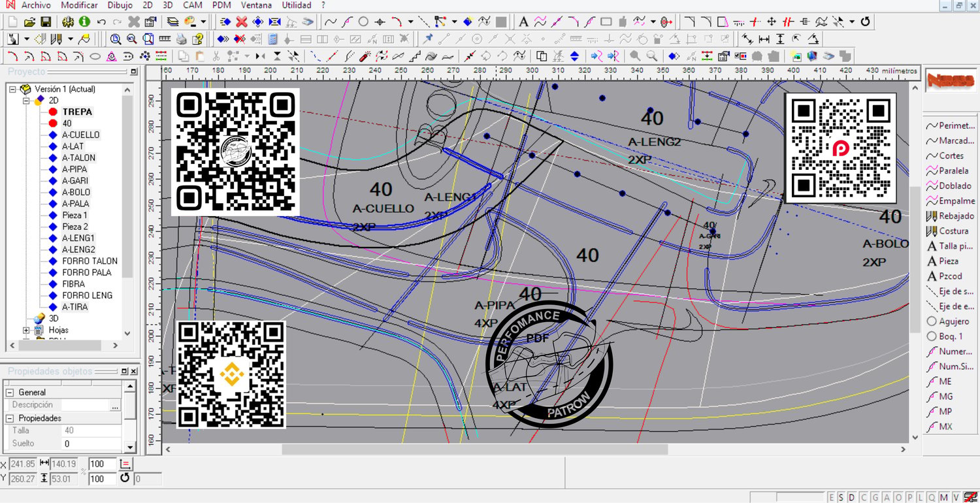Select the text tool letter A
The width and height of the screenshot is (980, 503).
coord(523,22)
